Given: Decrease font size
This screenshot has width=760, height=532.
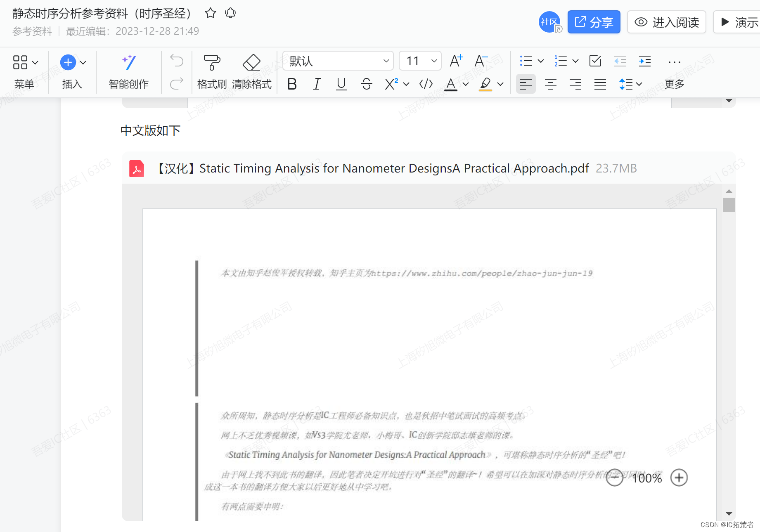Looking at the screenshot, I should click(x=481, y=61).
